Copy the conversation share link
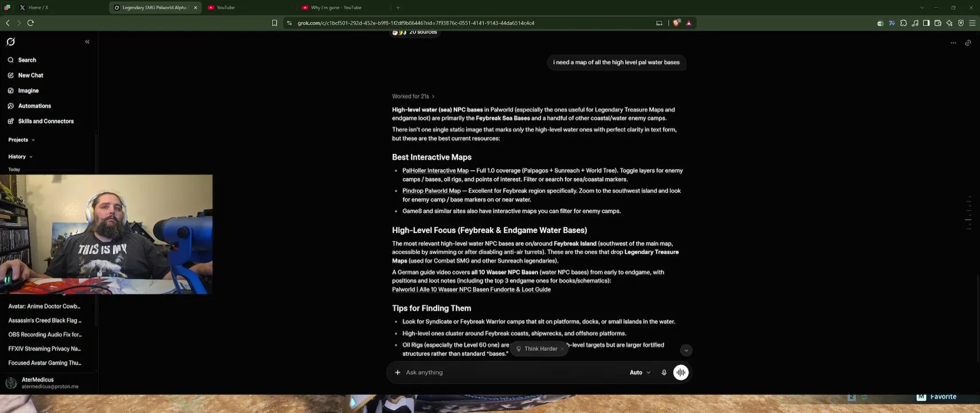The width and height of the screenshot is (980, 413). click(x=968, y=42)
